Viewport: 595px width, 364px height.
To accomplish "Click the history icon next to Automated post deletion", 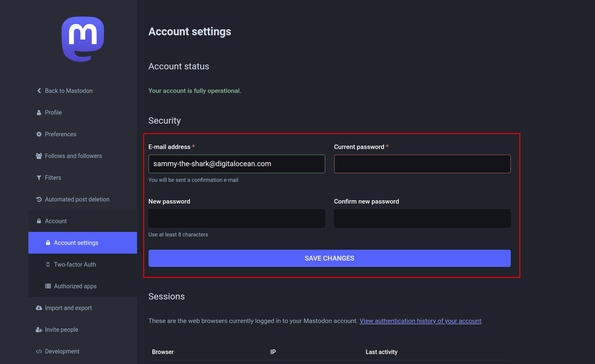I will [39, 199].
